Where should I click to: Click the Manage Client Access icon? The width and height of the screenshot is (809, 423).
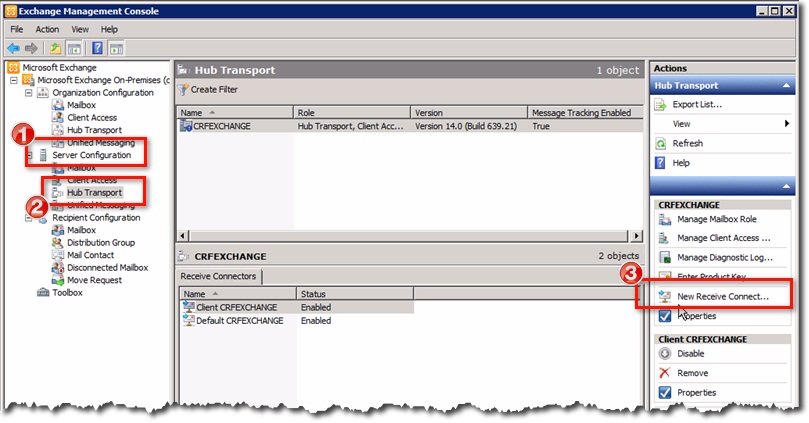[665, 238]
